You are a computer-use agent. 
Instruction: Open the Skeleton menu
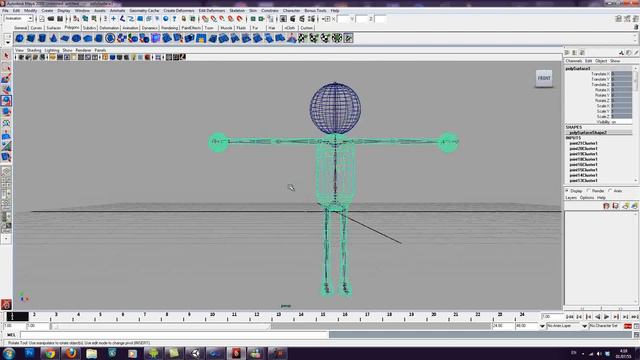pyautogui.click(x=237, y=11)
